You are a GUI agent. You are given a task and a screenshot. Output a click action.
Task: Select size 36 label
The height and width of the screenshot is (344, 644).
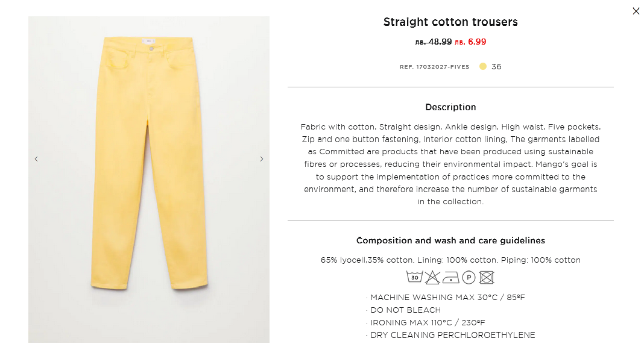tap(496, 67)
